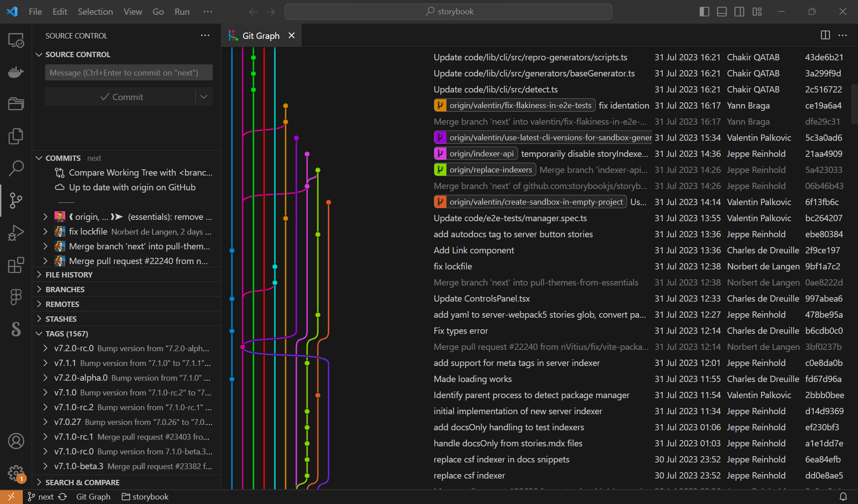858x504 pixels.
Task: Open the Project Manager folders icon
Action: coord(16,104)
